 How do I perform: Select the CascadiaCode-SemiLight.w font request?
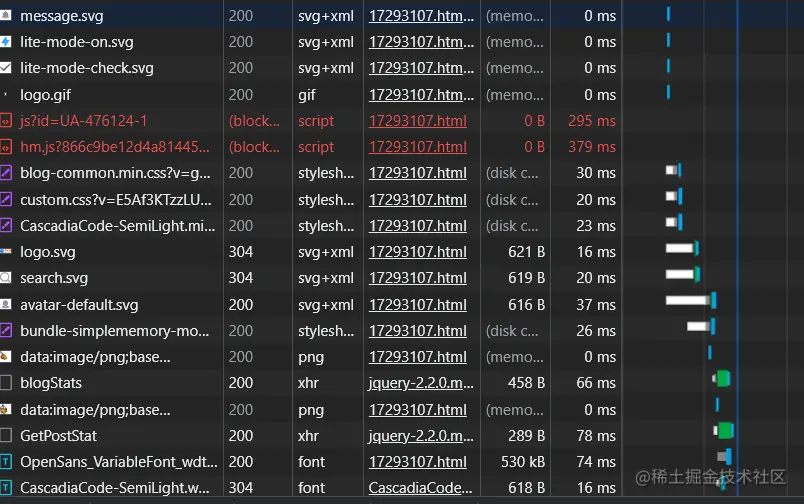click(115, 488)
